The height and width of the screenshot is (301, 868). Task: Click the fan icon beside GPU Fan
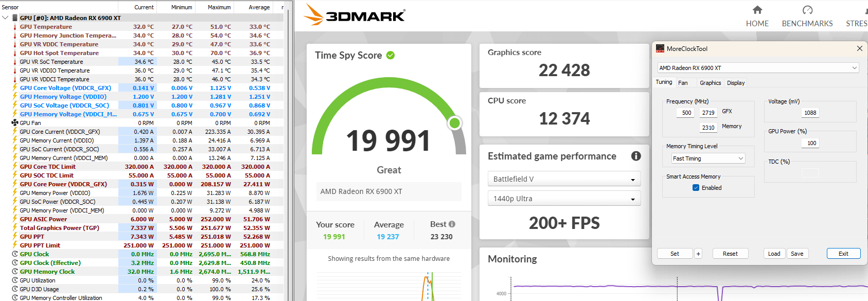(x=15, y=123)
